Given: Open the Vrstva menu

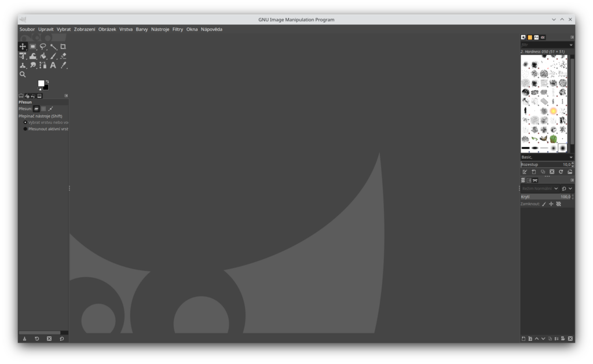Looking at the screenshot, I should coord(126,29).
